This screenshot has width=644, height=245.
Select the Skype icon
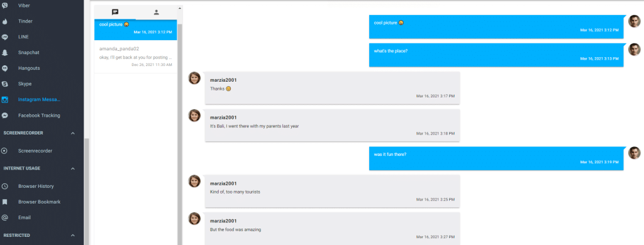pyautogui.click(x=5, y=84)
